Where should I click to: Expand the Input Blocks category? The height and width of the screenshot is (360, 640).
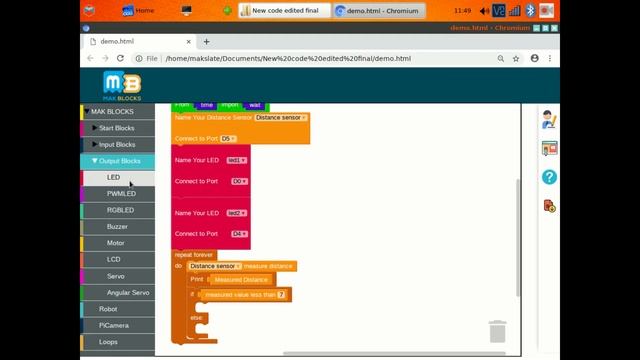point(94,144)
